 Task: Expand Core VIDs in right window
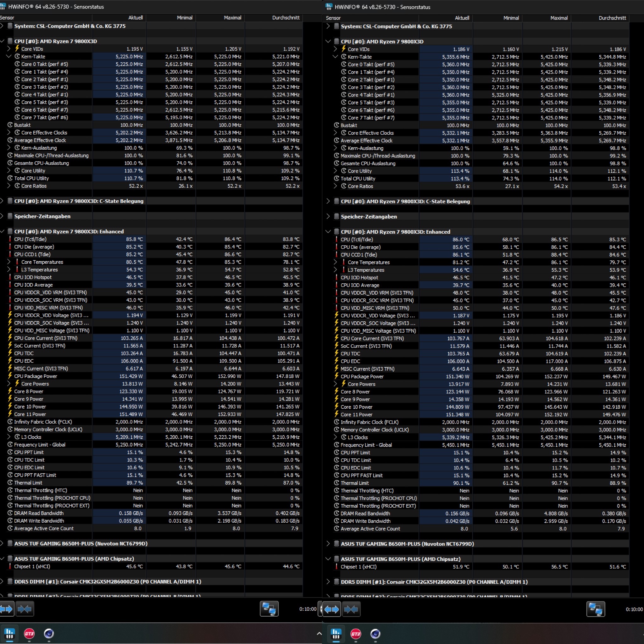click(335, 49)
